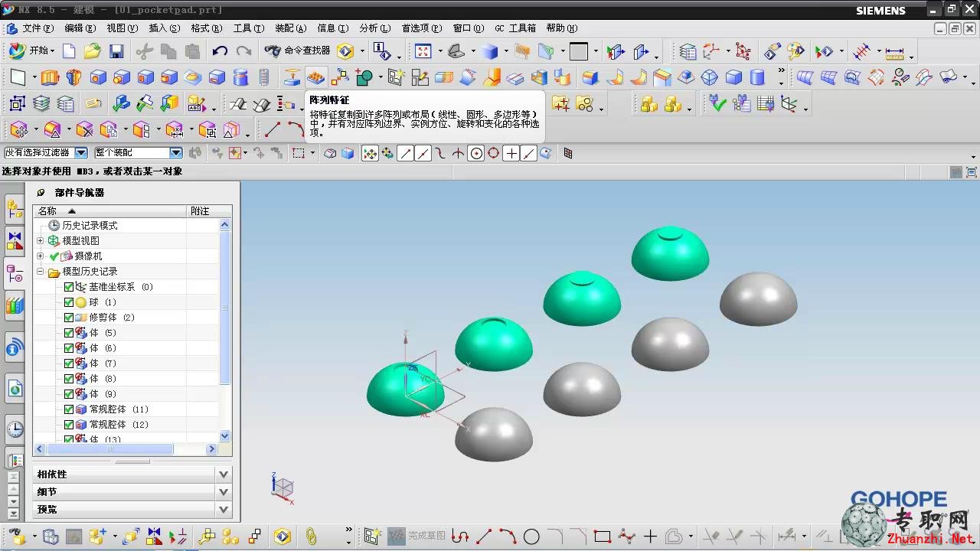Click the History clock sidebar icon
The image size is (980, 551).
(15, 429)
